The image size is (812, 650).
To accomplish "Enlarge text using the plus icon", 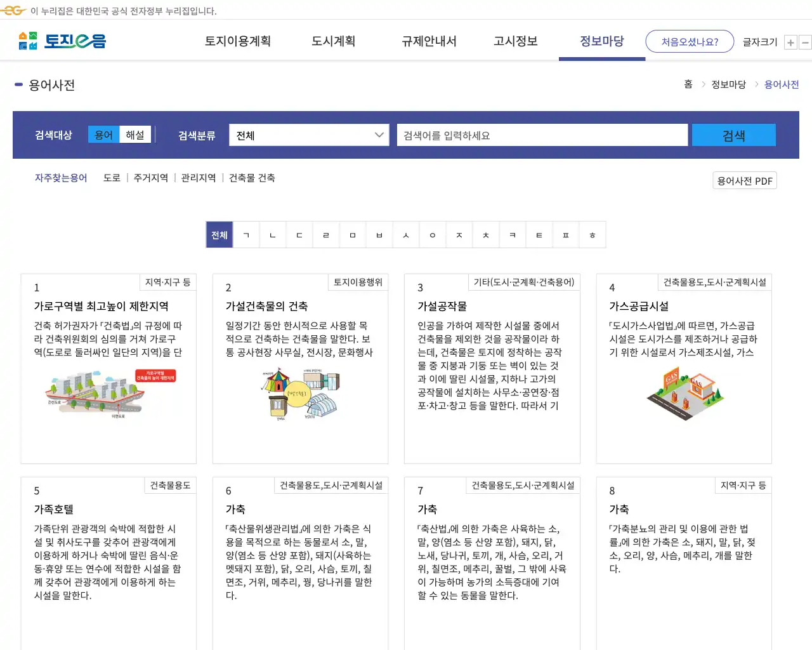I will (790, 42).
